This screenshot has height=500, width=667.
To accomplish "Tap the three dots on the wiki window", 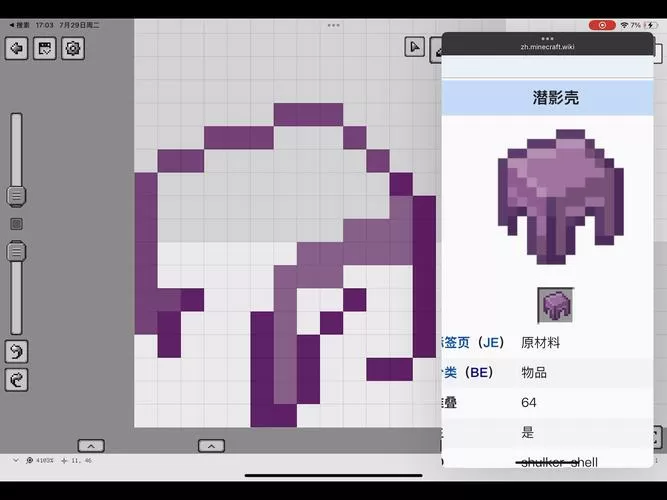I will [x=547, y=39].
